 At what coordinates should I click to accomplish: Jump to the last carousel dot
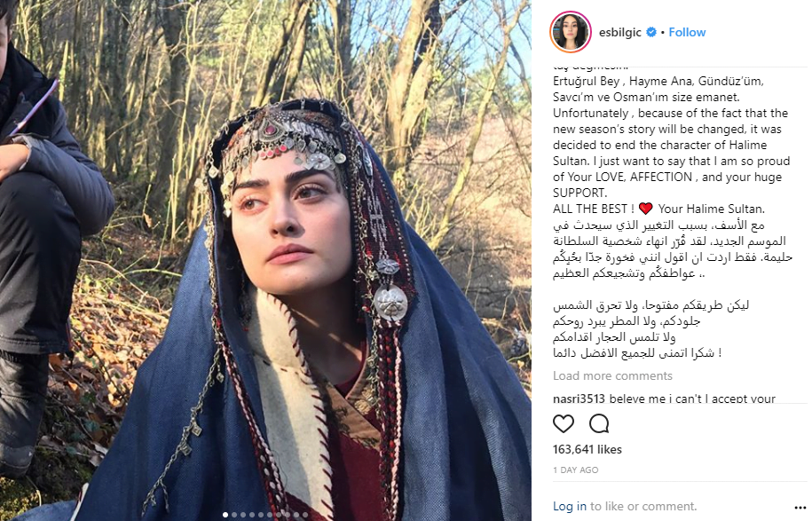pos(305,514)
